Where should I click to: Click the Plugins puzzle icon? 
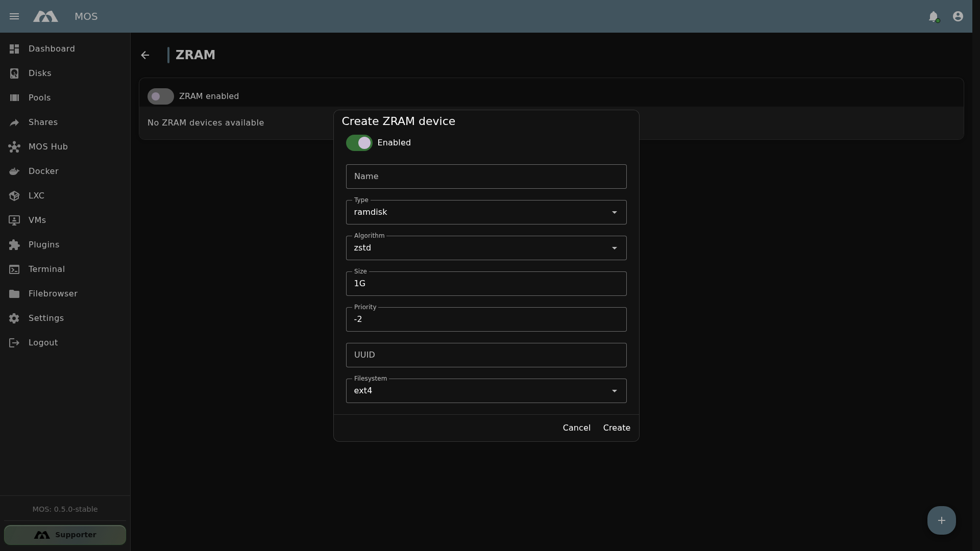pyautogui.click(x=14, y=245)
